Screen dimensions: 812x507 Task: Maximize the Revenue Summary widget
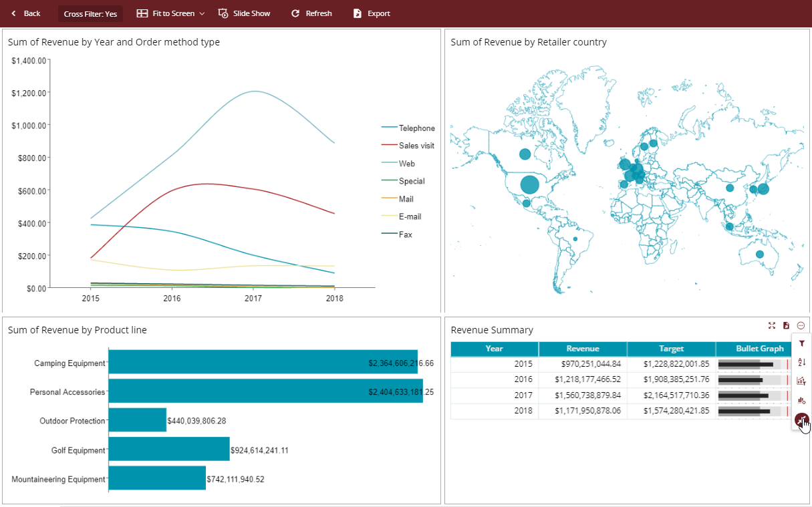[772, 325]
